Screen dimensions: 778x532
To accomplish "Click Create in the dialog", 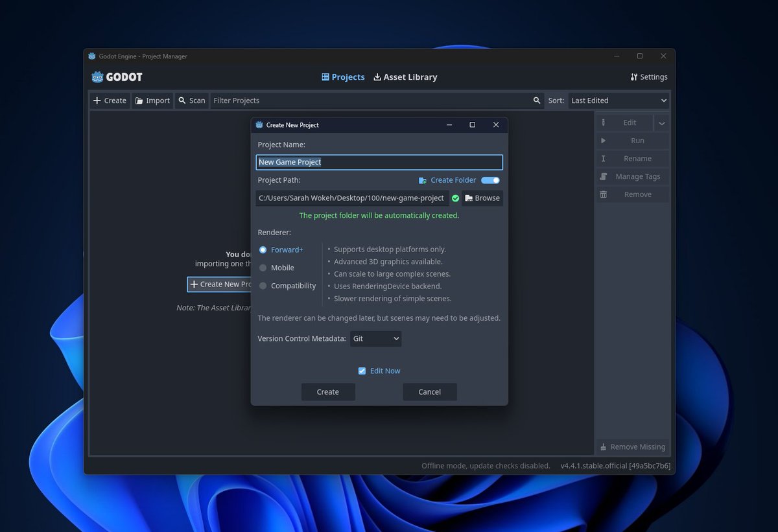I will point(328,392).
